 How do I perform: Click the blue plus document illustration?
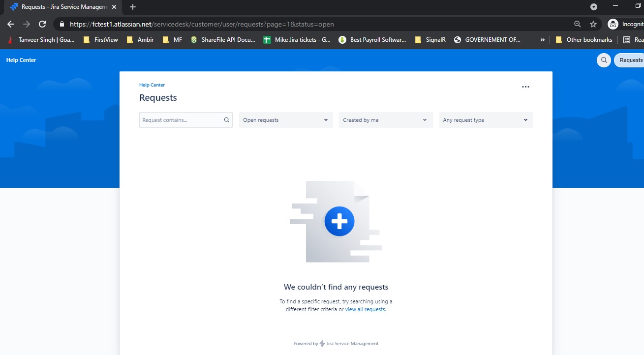tap(336, 222)
